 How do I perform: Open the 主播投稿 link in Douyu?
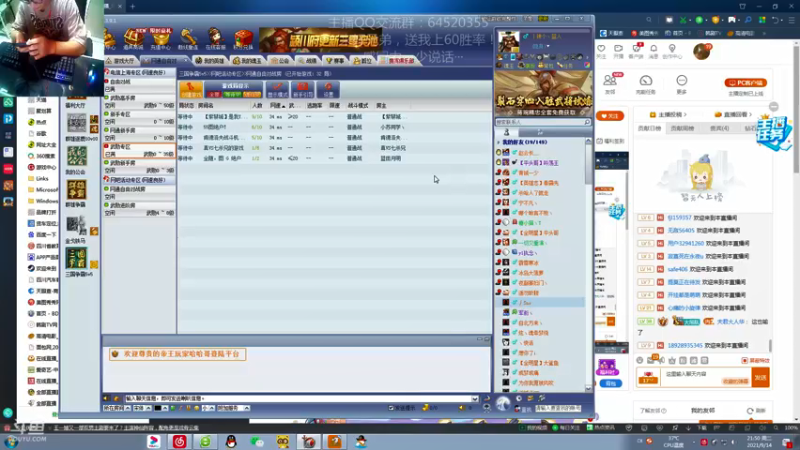[668, 114]
